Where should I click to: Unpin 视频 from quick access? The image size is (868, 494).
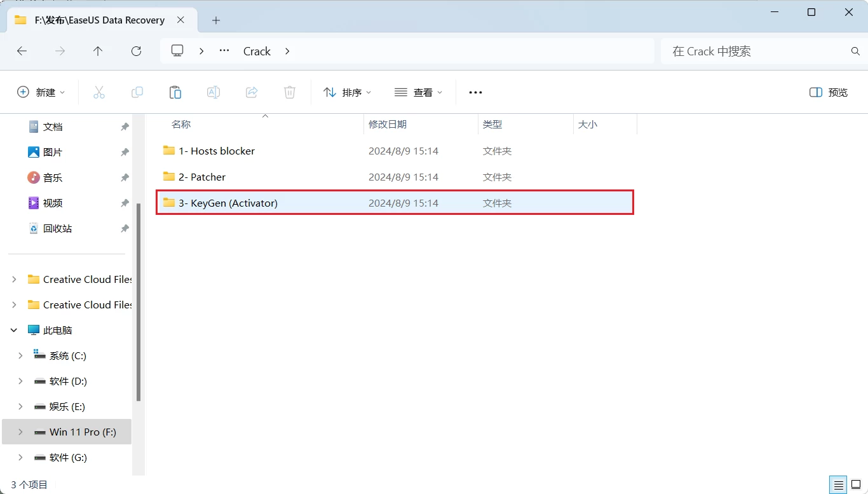point(125,203)
